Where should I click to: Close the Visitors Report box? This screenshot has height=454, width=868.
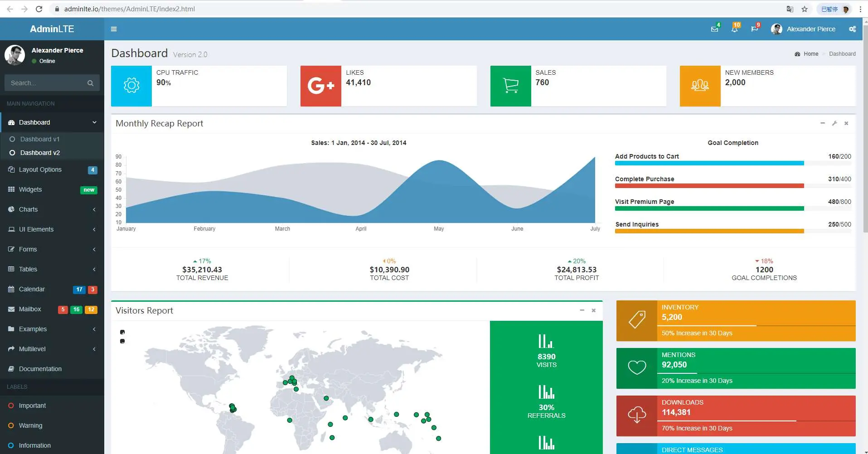click(594, 310)
